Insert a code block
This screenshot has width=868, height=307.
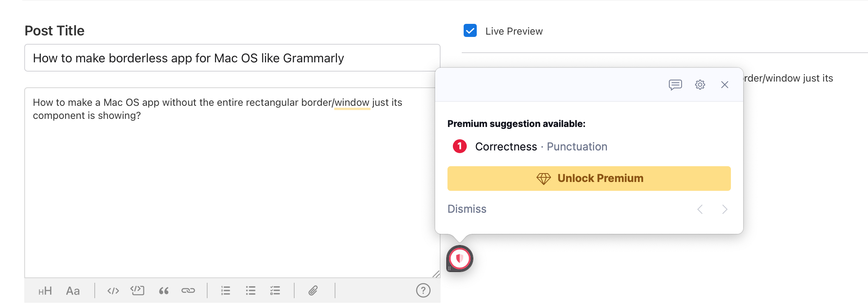(137, 290)
